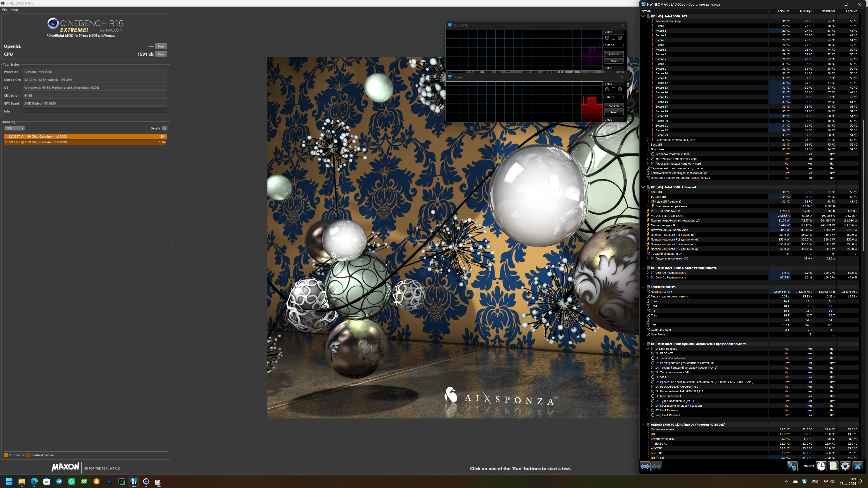Start logging with the sheet plus icon

click(x=833, y=467)
